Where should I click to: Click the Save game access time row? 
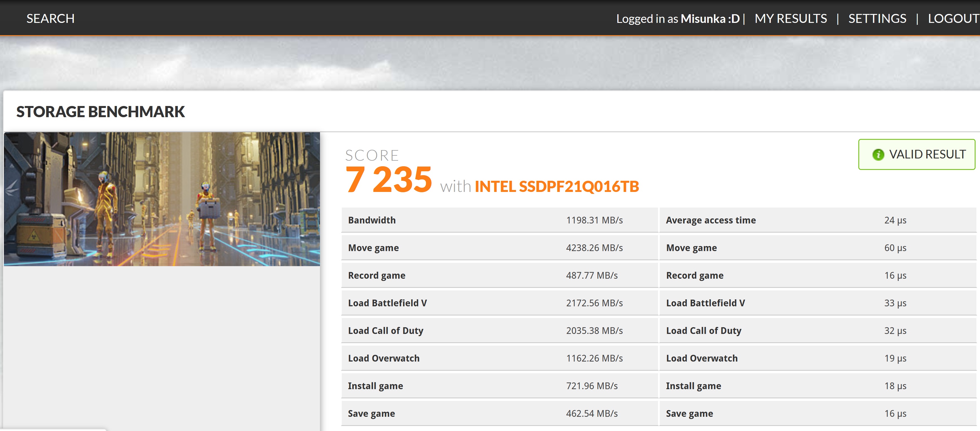[x=817, y=413]
